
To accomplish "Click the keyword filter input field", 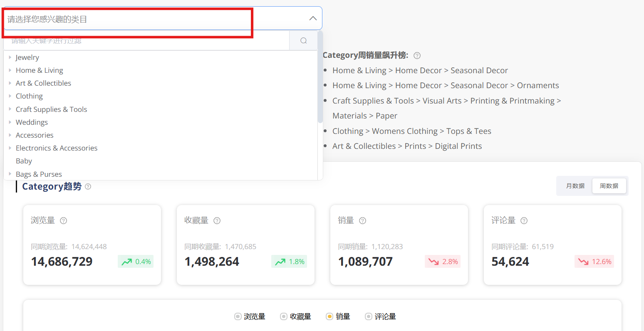I will coord(146,41).
